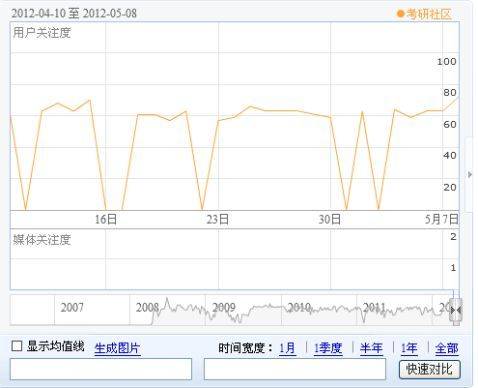Click the orange 考研社区 legend dot
Viewport: 478px width, 388px height.
[x=400, y=14]
